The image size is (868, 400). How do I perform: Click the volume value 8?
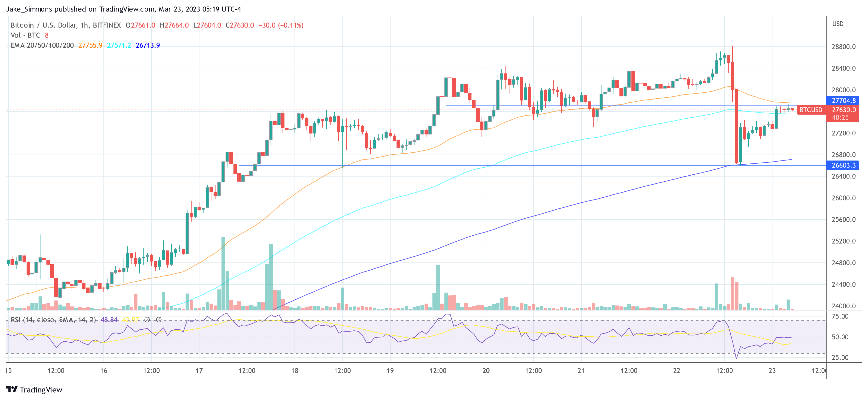46,35
